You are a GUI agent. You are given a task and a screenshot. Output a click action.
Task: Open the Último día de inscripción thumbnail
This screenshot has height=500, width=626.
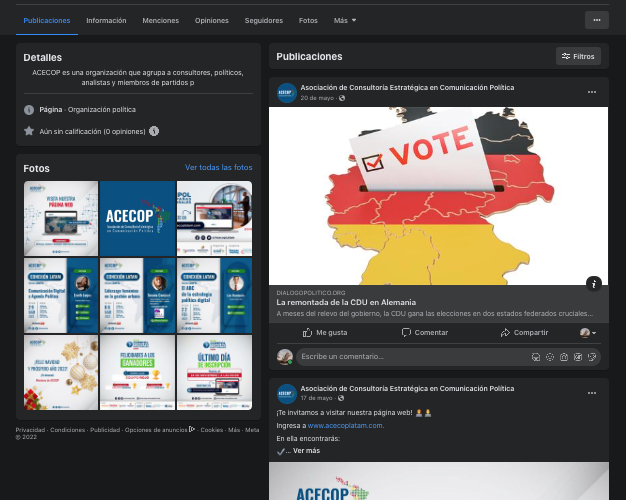pyautogui.click(x=214, y=372)
